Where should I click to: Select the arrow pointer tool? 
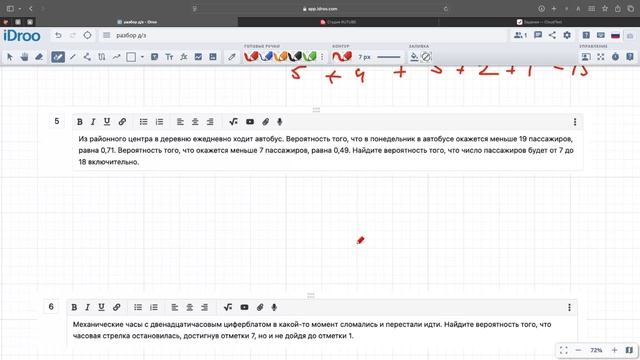tap(10, 57)
